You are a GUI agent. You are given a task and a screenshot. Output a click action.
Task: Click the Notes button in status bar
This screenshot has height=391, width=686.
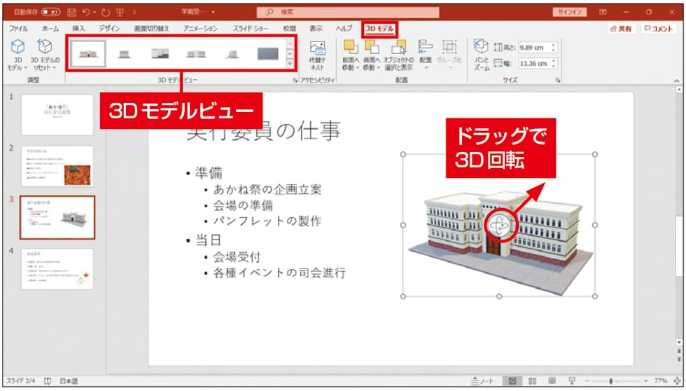coord(483,381)
